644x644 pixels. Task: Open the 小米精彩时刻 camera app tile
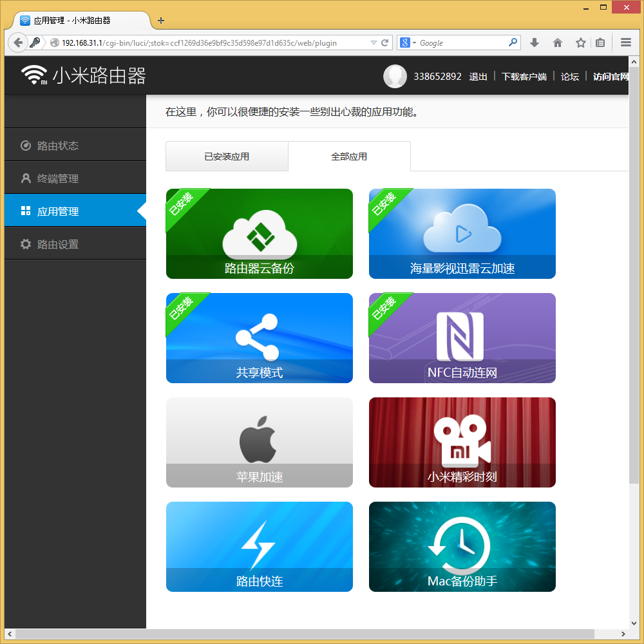pyautogui.click(x=462, y=442)
